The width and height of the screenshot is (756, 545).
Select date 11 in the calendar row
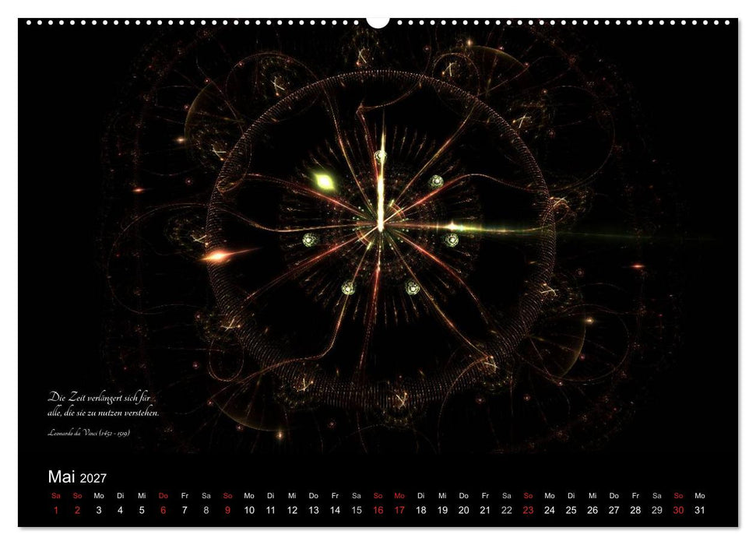point(270,510)
